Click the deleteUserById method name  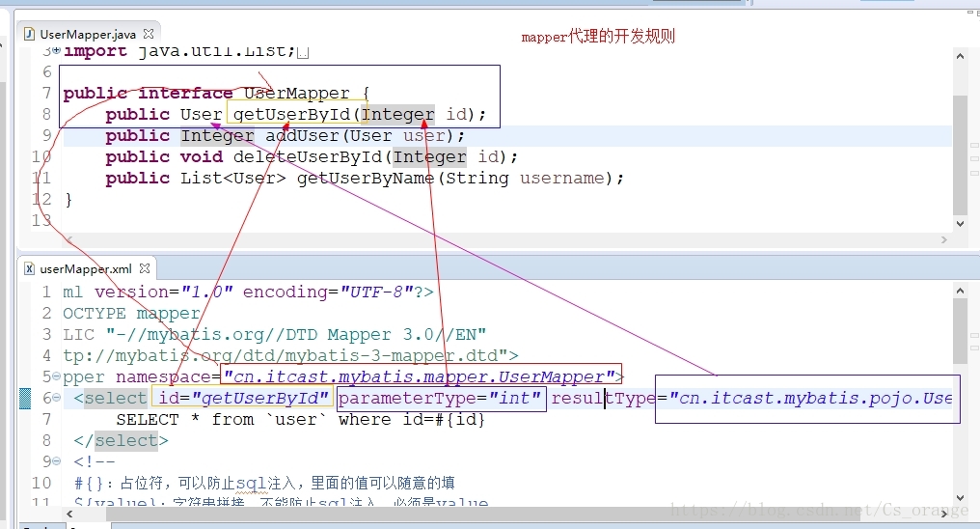(x=308, y=157)
